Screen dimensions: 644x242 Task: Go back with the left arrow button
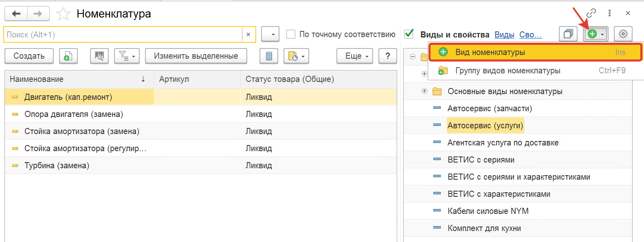[16, 13]
